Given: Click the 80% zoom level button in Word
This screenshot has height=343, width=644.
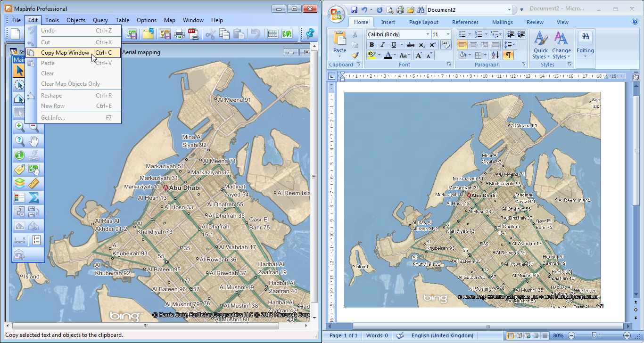Looking at the screenshot, I should click(x=558, y=335).
